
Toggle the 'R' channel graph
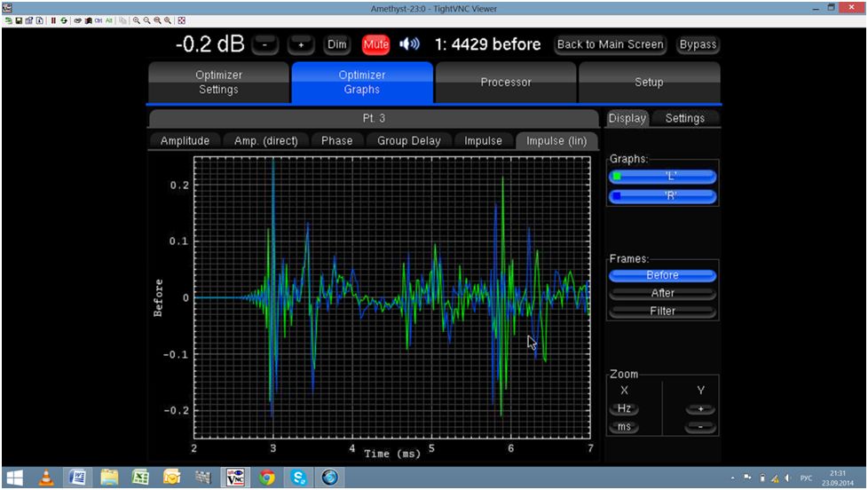[x=662, y=196]
